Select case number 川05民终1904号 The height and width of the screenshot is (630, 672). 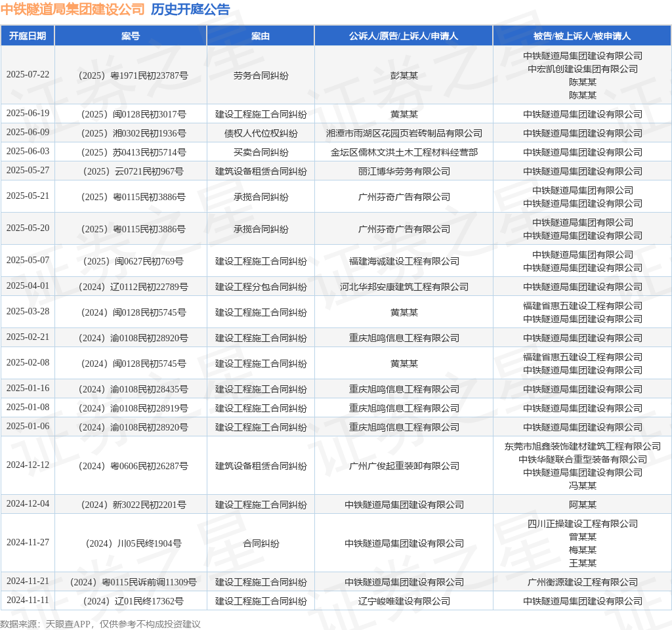pos(134,543)
